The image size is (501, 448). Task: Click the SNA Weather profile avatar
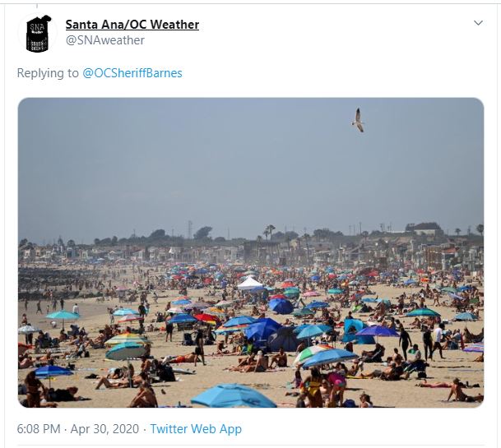38,33
